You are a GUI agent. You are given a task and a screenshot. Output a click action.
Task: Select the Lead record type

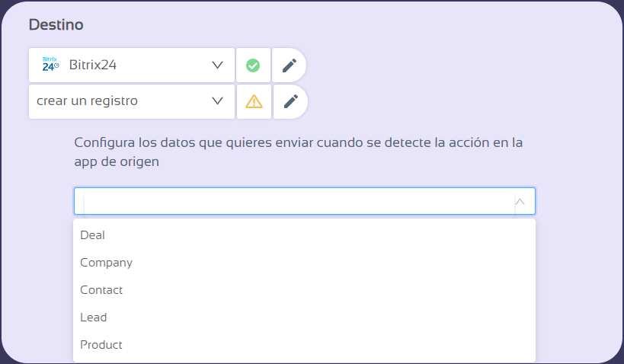tap(94, 318)
